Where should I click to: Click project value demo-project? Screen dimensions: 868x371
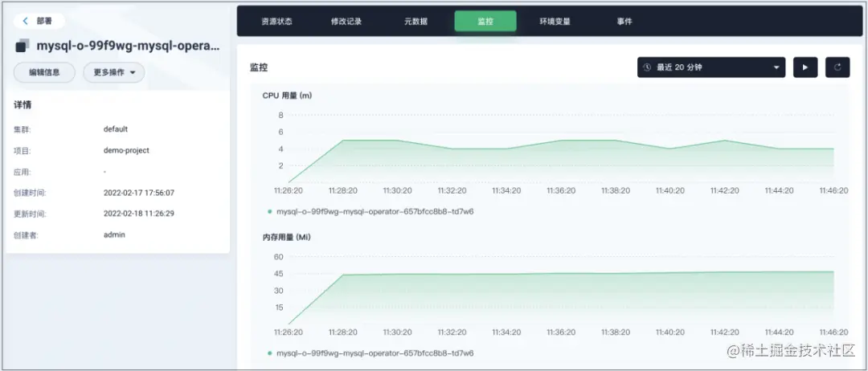point(126,150)
